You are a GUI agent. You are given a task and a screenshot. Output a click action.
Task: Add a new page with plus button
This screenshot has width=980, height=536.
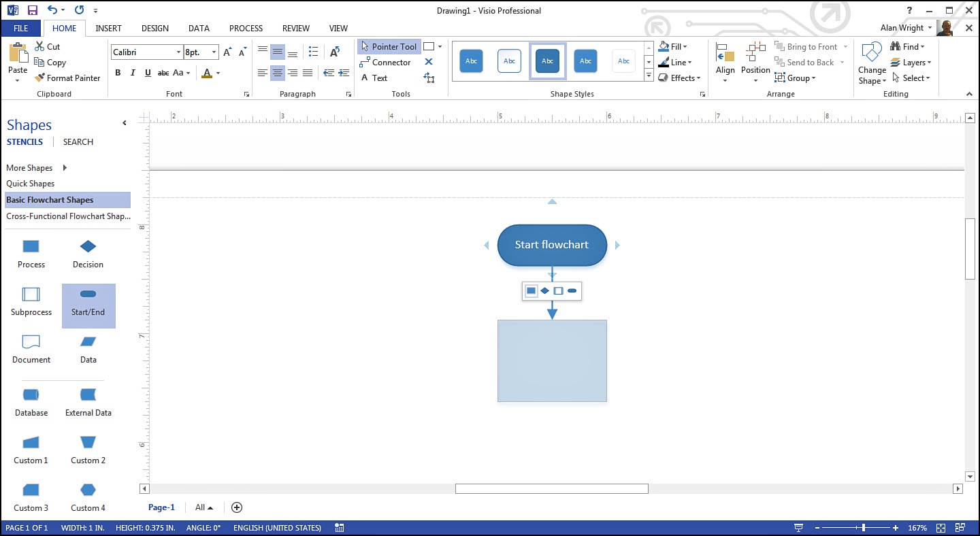pos(237,507)
